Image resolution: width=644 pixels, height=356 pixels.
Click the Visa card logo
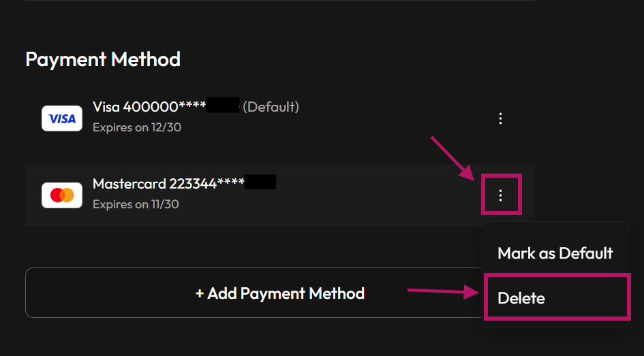[61, 118]
